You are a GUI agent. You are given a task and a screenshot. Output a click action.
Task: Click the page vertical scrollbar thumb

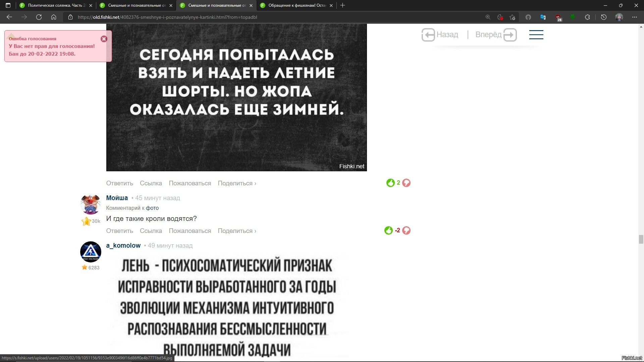(641, 239)
